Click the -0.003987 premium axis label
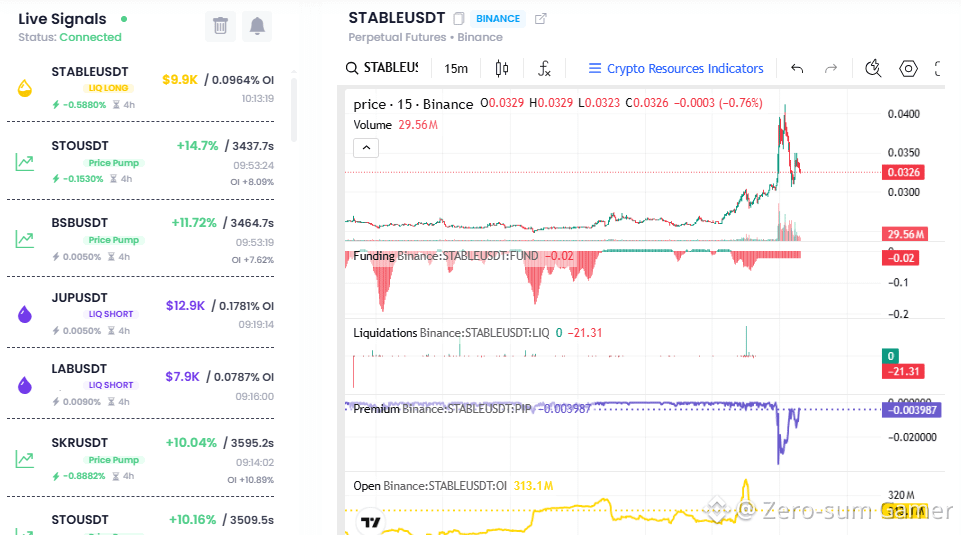Screen dimensions: 961x535 pos(911,410)
